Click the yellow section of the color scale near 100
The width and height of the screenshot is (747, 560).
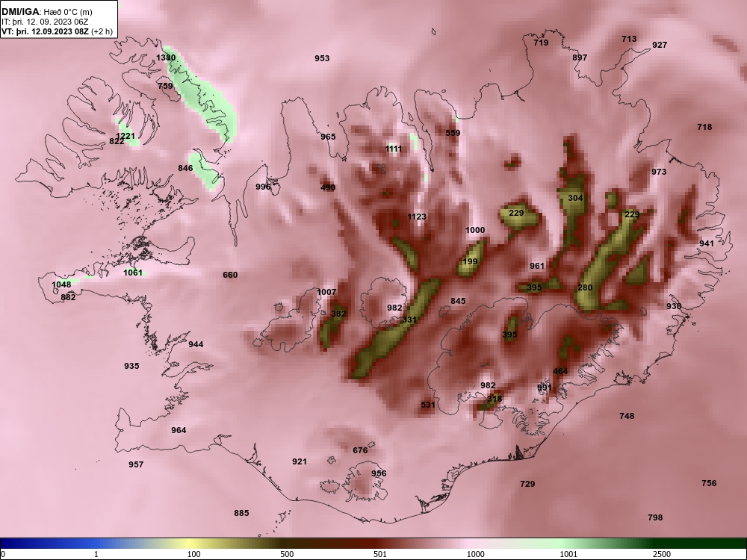click(190, 544)
